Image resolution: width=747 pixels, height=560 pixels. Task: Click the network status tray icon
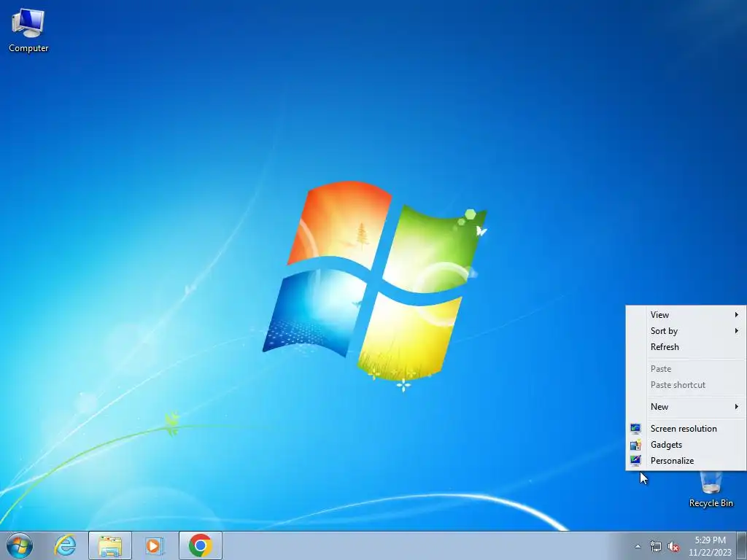[656, 547]
